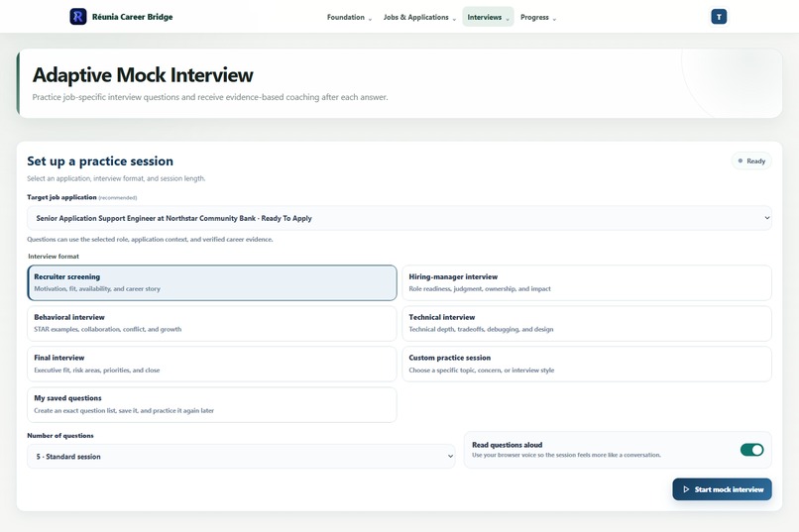This screenshot has height=532, width=799.
Task: Click the play icon in Start mock interview
Action: pyautogui.click(x=686, y=489)
